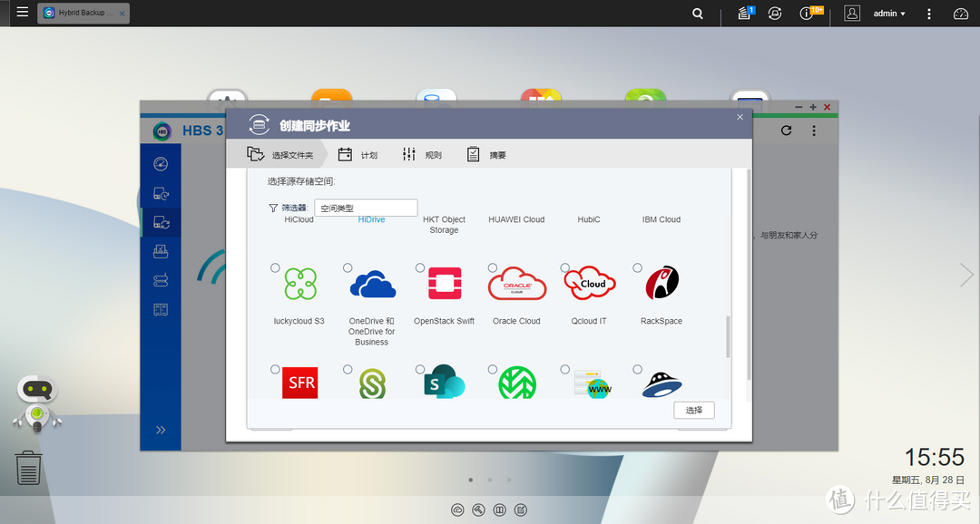Click the WebDAV www globe logo

[x=593, y=383]
